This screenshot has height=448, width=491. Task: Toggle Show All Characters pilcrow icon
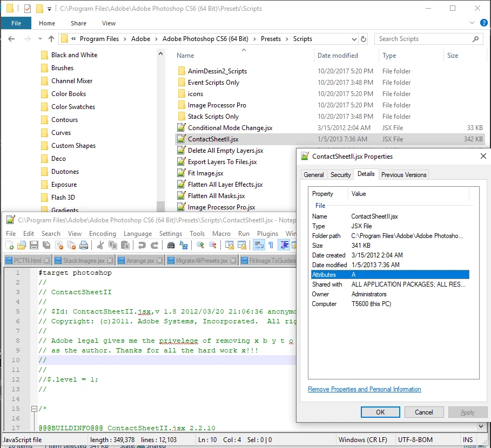[x=271, y=245]
